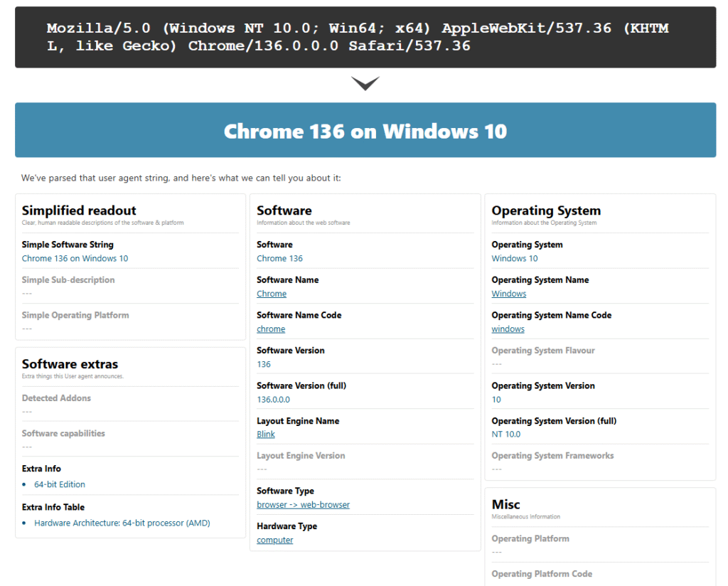Click the Extra Info Table label
The height and width of the screenshot is (586, 728).
click(x=53, y=507)
